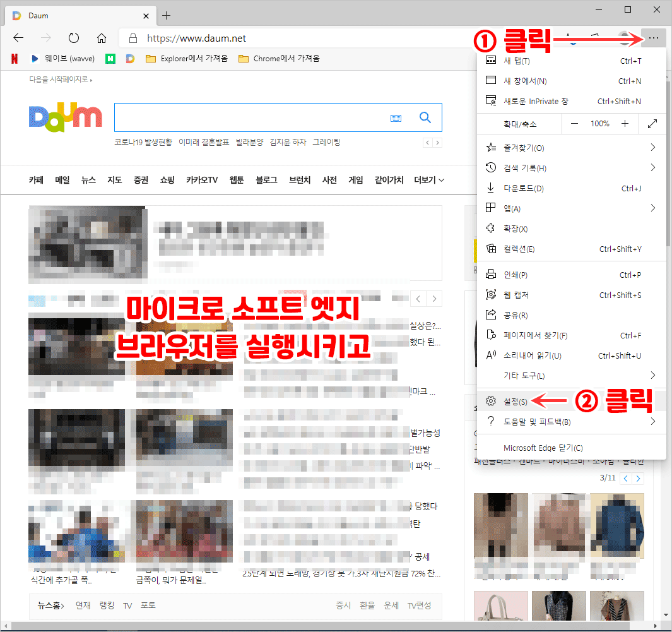The image size is (672, 632).
Task: Increase zoom with the plus button
Action: tap(625, 124)
